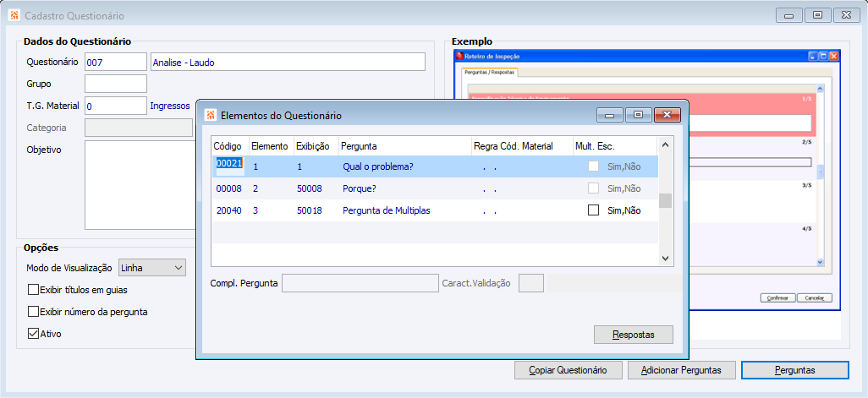Screen dimensions: 868x398
Task: Click the Compl. Pergunta field
Action: click(360, 284)
